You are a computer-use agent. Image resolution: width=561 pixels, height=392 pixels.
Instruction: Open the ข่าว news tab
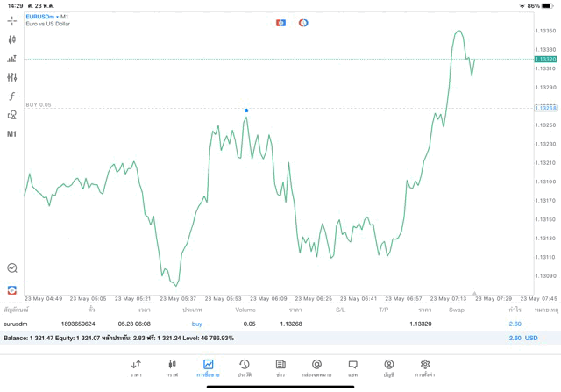point(280,367)
